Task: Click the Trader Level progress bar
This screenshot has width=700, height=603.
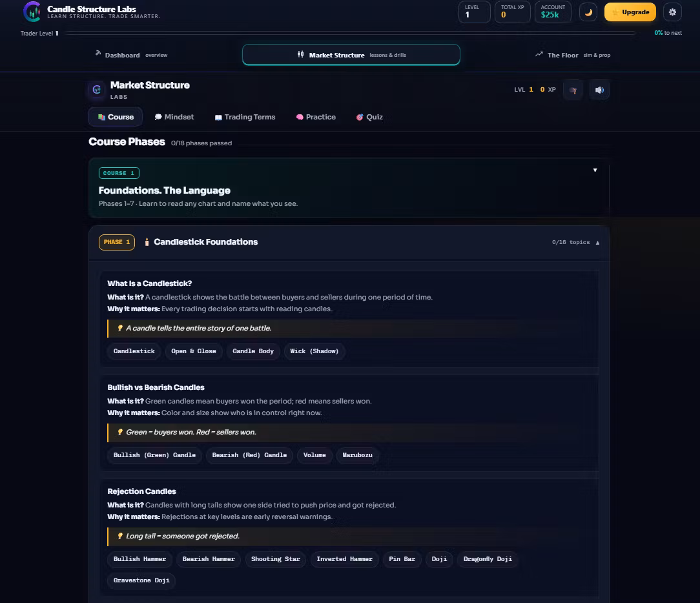Action: (349, 33)
